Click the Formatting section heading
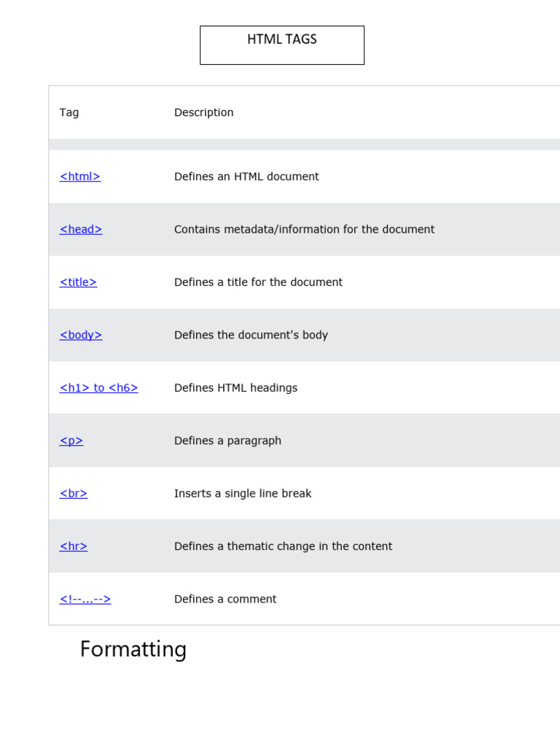This screenshot has height=747, width=560. [x=133, y=649]
